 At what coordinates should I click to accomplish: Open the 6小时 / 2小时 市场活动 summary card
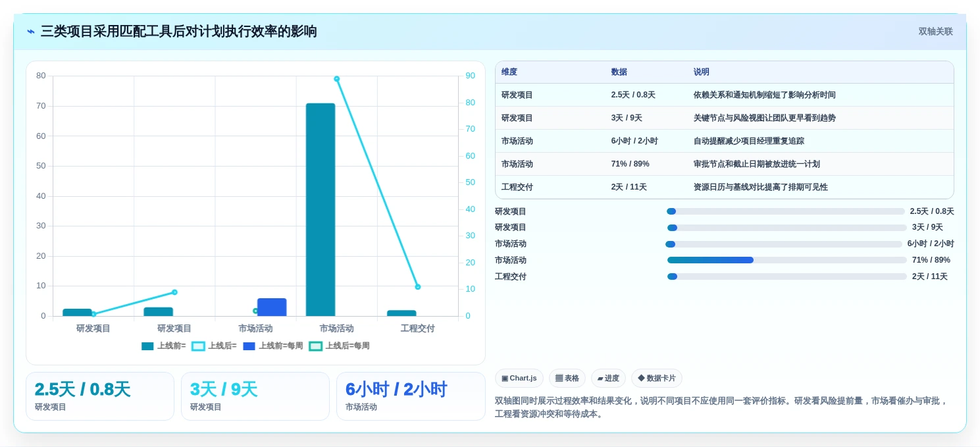(x=411, y=396)
